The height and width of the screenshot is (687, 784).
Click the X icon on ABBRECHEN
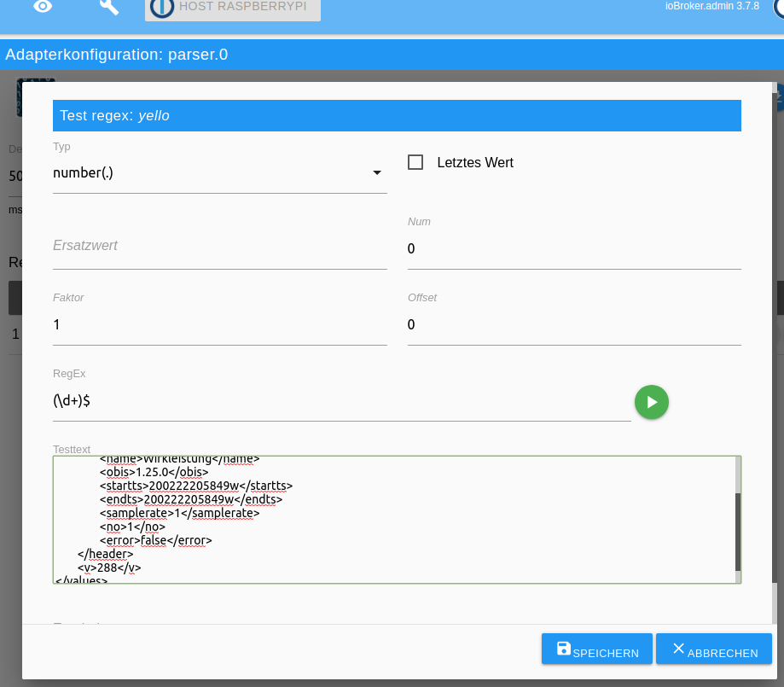coord(678,649)
